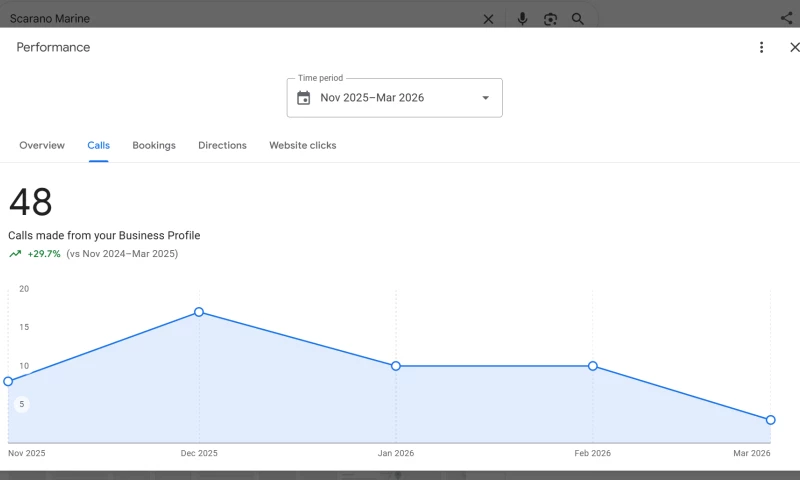Screen dimensions: 800x480
Task: Click the Feb 2026 data point
Action: 592,366
